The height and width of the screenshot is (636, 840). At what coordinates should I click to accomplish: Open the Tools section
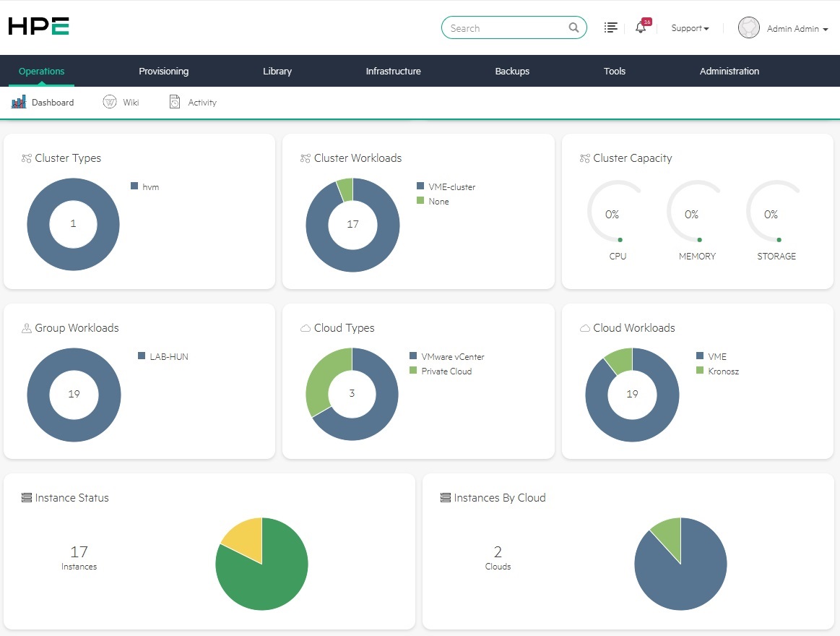coord(615,71)
